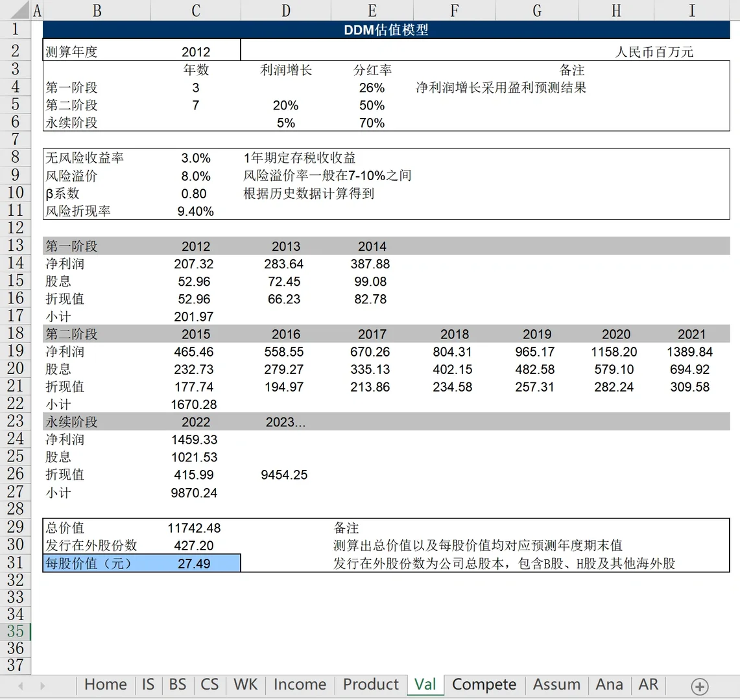This screenshot has height=700, width=740.
Task: Switch to the Income sheet
Action: click(299, 684)
